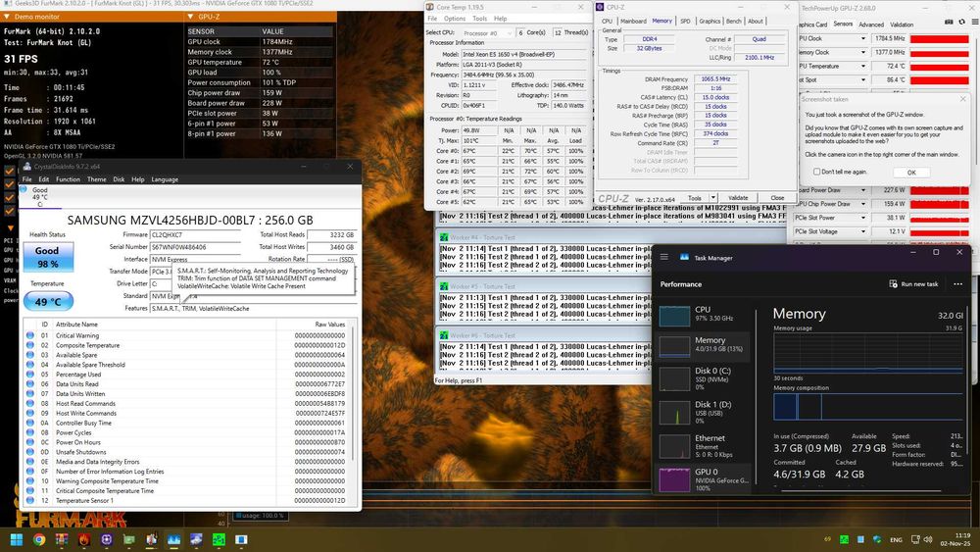This screenshot has width=980, height=552.
Task: Open the Windows Start menu
Action: coord(17,539)
